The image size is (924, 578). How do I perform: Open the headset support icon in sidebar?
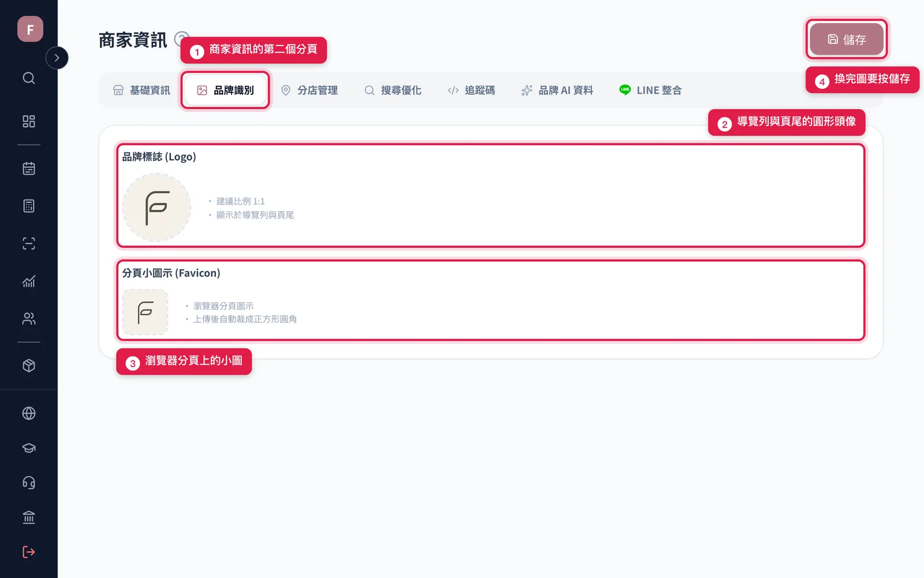[29, 483]
